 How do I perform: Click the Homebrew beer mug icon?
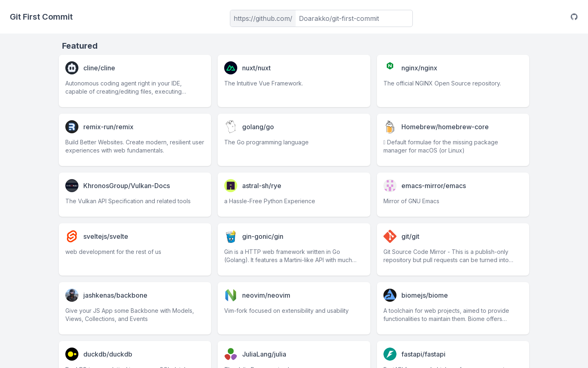pyautogui.click(x=390, y=127)
